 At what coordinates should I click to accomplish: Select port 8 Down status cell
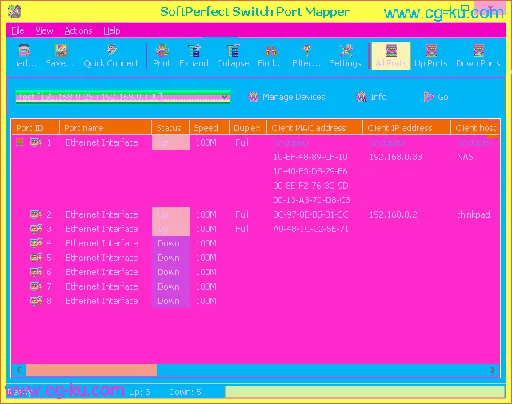coord(171,301)
